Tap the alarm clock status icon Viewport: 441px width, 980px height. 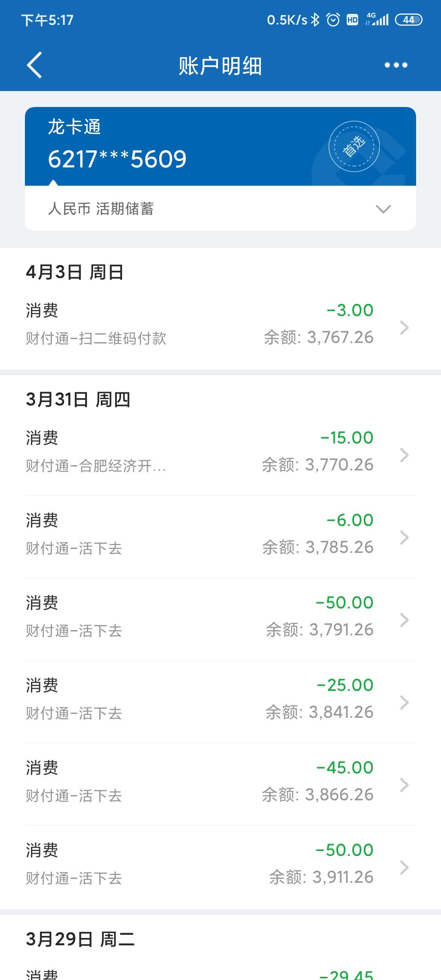(x=333, y=20)
